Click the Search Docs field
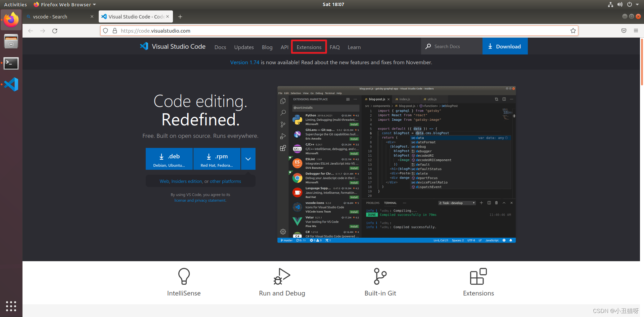644x317 pixels. click(452, 46)
